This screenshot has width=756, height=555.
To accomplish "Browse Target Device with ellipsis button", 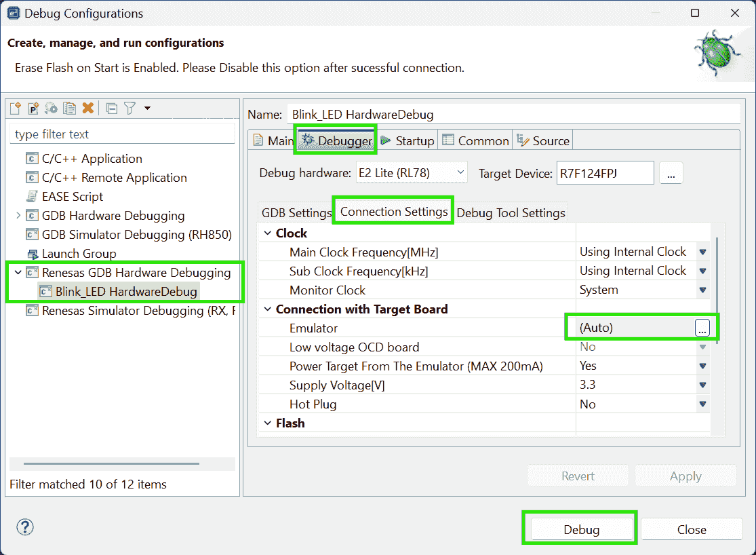I will click(x=671, y=174).
